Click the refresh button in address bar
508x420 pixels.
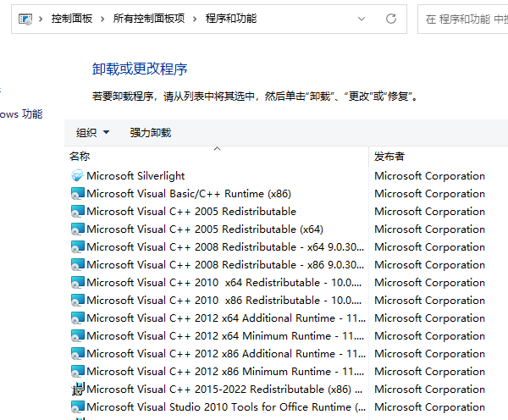tap(391, 19)
